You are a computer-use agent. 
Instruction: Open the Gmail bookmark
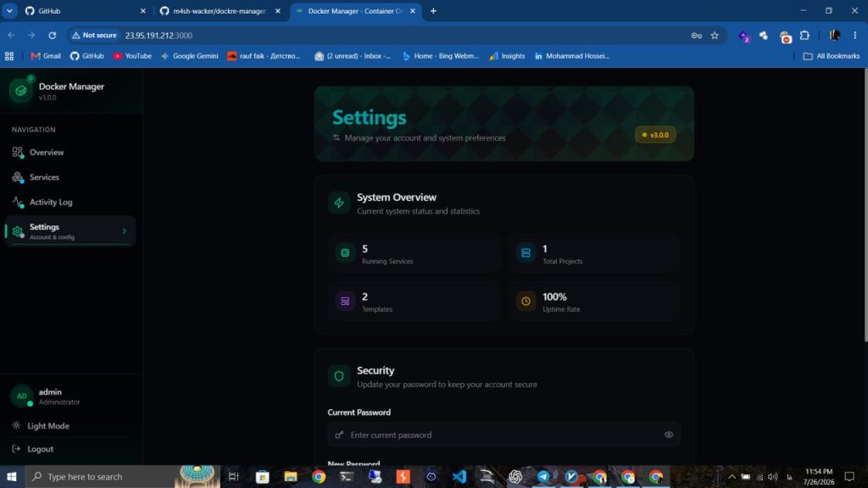(x=46, y=56)
